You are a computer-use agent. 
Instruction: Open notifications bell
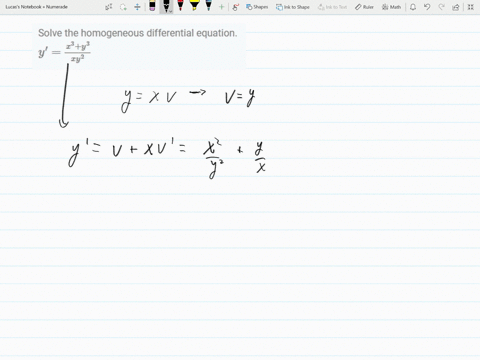[x=413, y=7]
